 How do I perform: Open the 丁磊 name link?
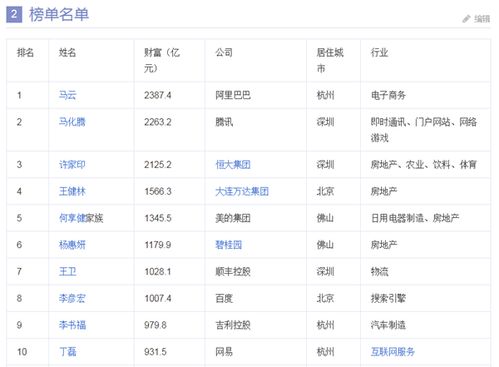[x=68, y=351]
